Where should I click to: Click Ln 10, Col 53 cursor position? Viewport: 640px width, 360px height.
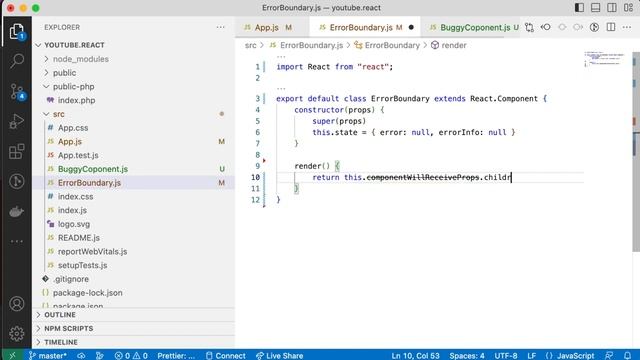coord(416,356)
